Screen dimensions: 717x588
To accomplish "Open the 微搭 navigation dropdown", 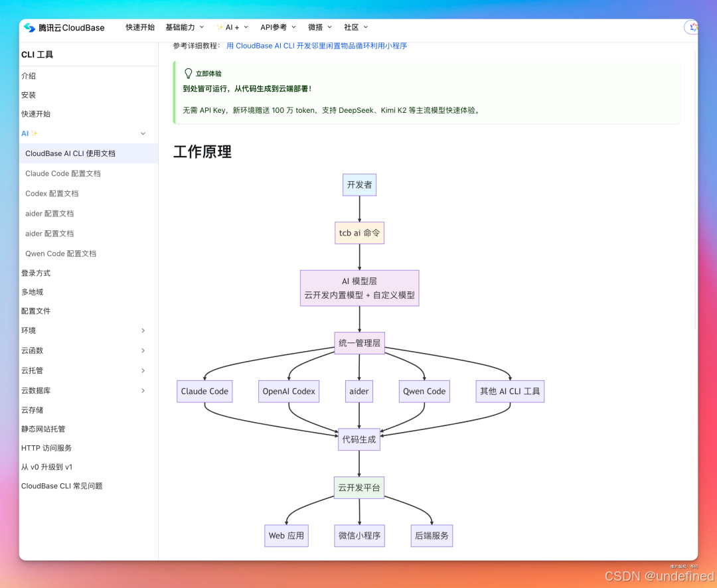I will [x=319, y=27].
